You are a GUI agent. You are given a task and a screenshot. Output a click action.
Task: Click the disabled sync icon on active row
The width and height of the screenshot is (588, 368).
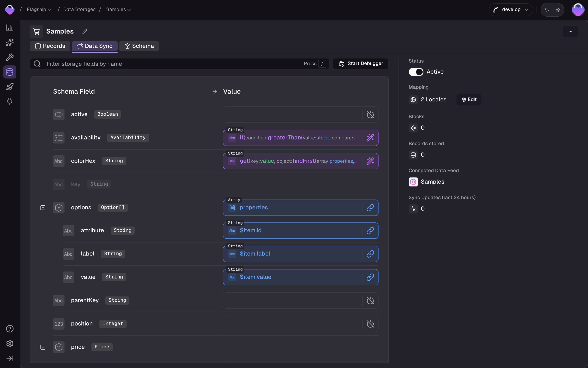(x=370, y=114)
